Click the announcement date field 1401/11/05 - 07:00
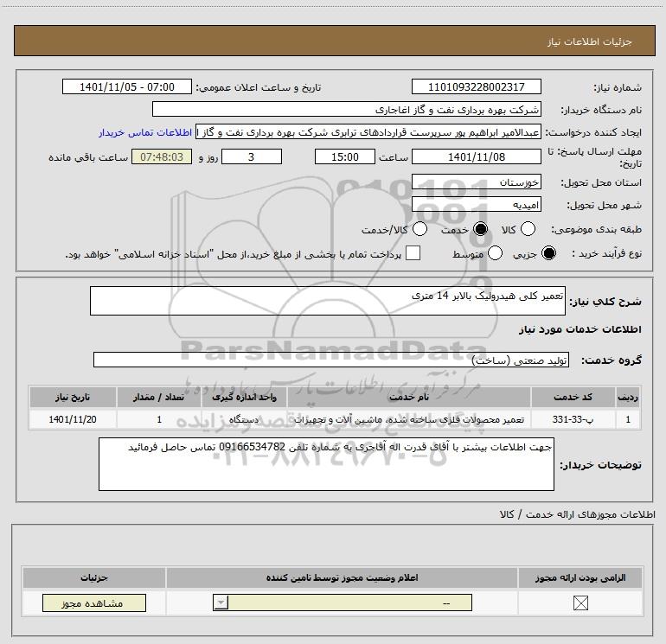Image resolution: width=666 pixels, height=644 pixels. [127, 87]
